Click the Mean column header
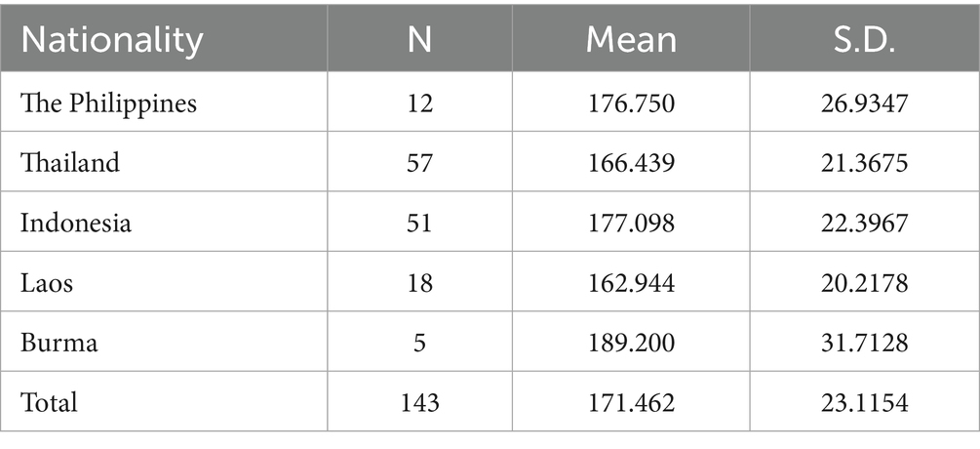The image size is (980, 449). [631, 40]
